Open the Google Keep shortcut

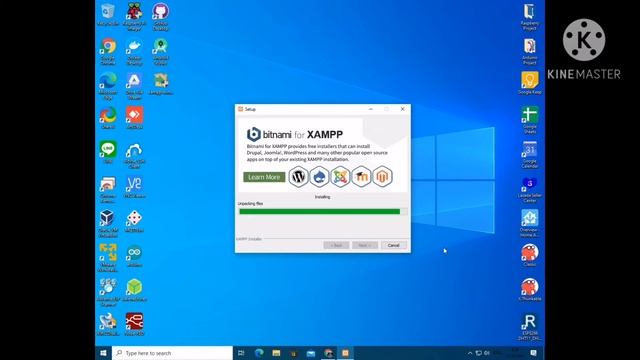point(529,80)
